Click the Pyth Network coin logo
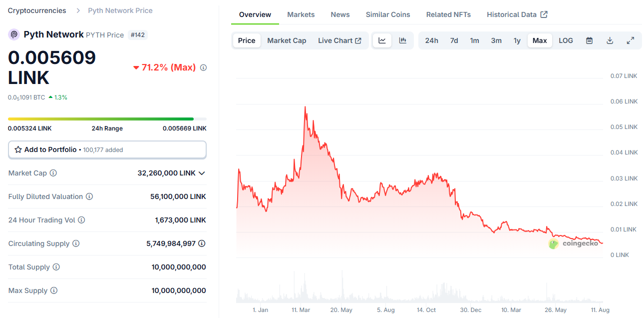The height and width of the screenshot is (318, 644). coord(14,34)
